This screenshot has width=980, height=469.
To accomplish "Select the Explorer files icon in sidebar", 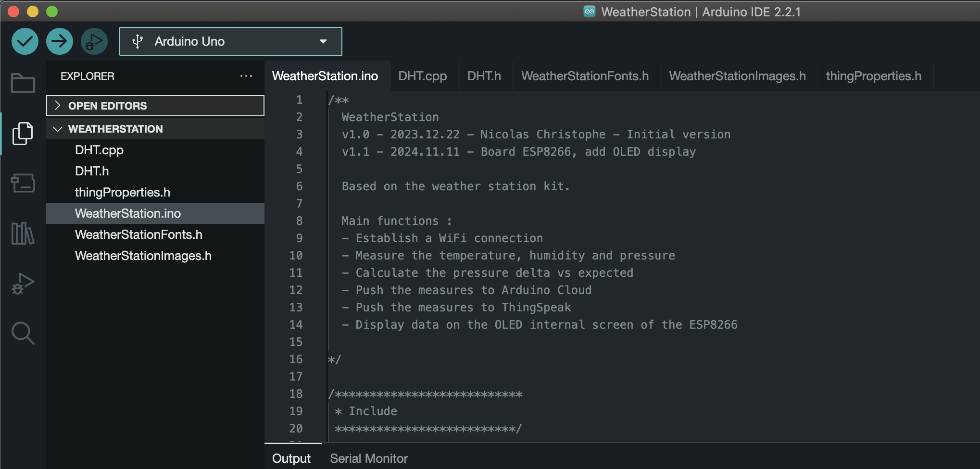I will [x=23, y=133].
